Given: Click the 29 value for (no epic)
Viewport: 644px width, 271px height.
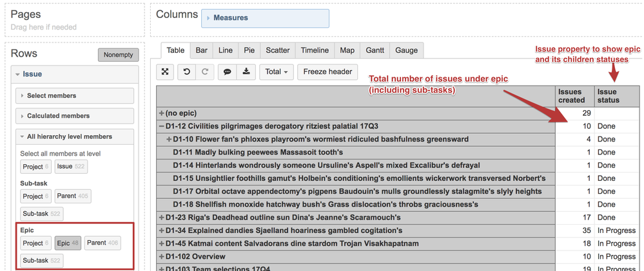Looking at the screenshot, I should (587, 113).
